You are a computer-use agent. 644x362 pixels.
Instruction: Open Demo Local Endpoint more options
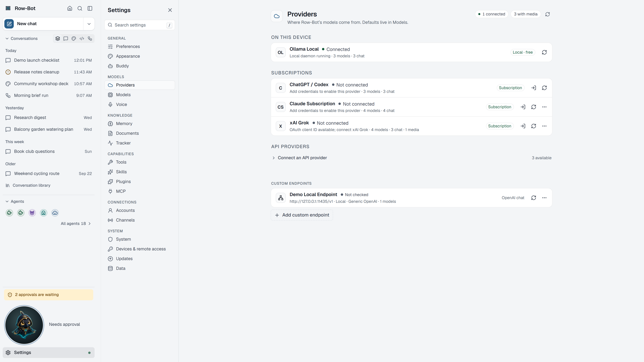point(544,198)
